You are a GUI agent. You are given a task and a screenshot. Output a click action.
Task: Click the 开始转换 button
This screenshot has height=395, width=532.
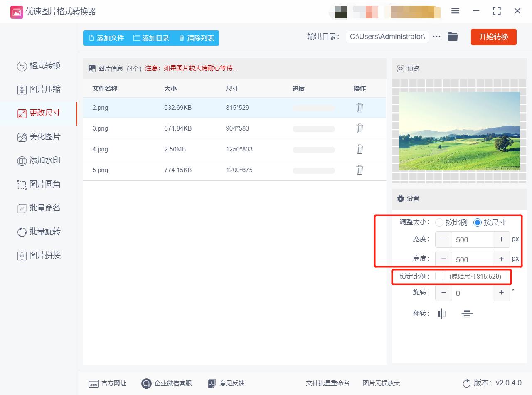click(x=493, y=37)
